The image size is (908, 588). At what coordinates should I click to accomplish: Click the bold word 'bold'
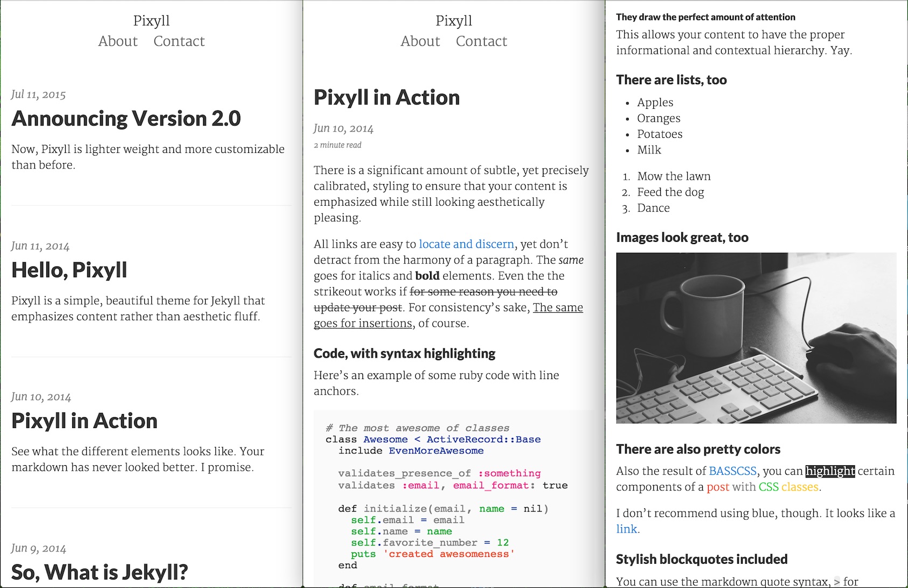click(427, 276)
